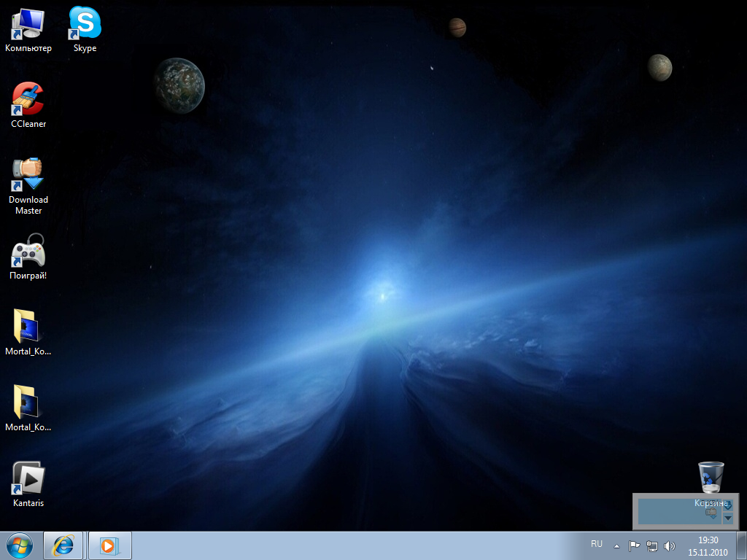Open the Windows Start menu
The image size is (747, 560).
[20, 545]
